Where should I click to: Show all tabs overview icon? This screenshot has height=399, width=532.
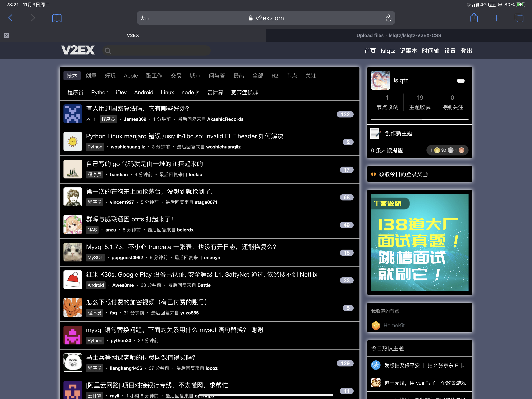519,18
